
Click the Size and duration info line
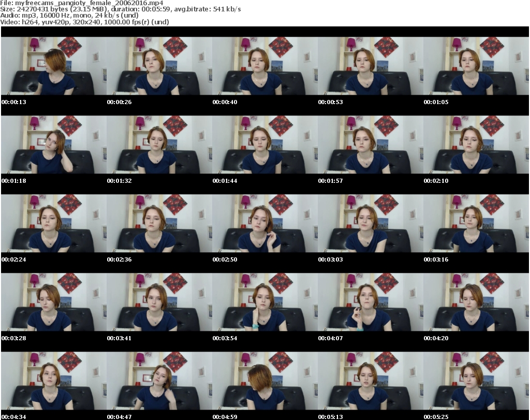point(120,9)
